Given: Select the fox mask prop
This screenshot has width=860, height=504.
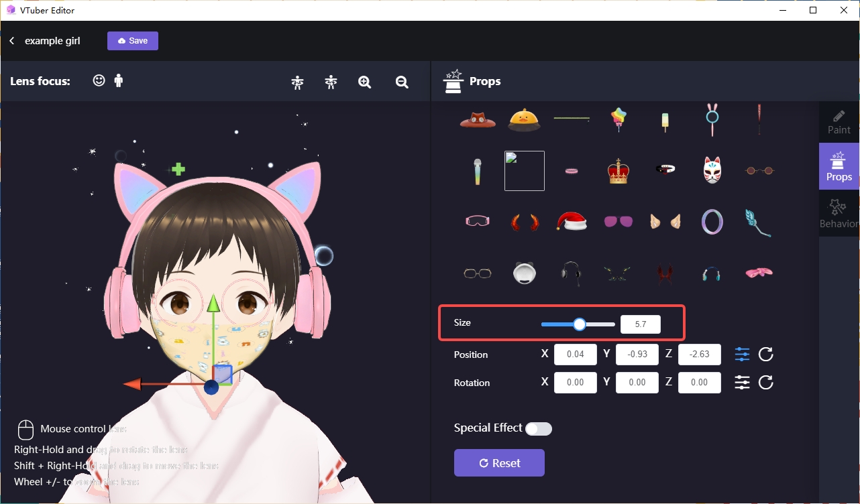Looking at the screenshot, I should tap(712, 170).
